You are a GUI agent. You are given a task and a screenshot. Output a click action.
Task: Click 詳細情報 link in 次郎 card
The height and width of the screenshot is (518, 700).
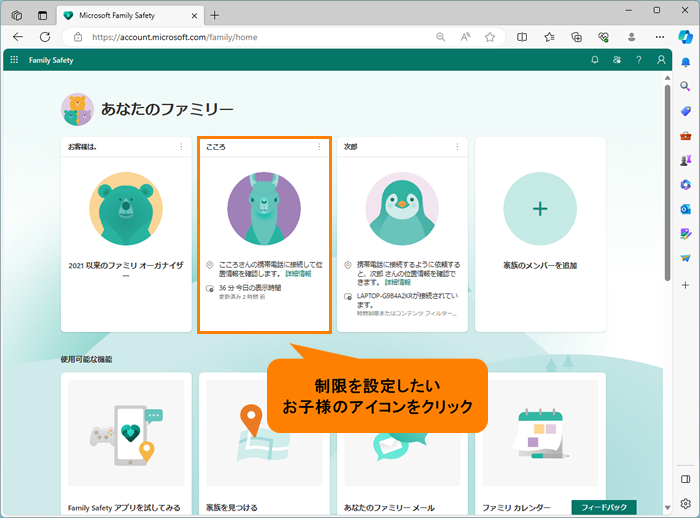click(x=397, y=282)
